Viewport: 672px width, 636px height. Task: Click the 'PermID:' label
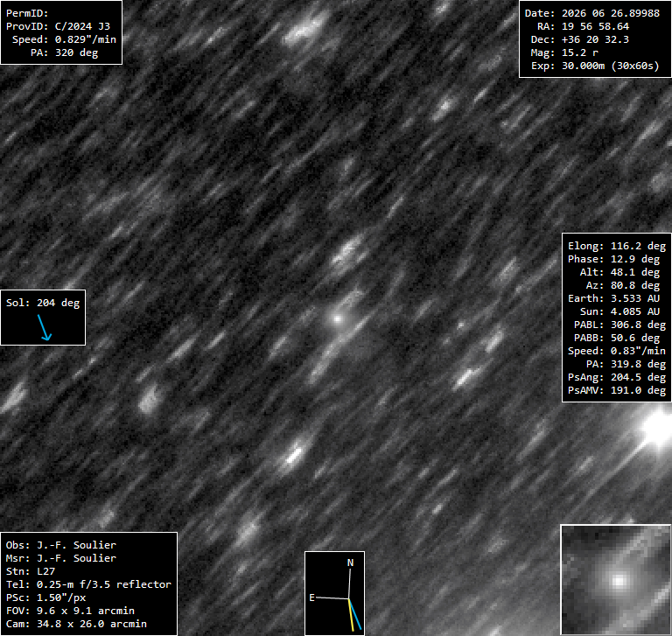pyautogui.click(x=27, y=13)
